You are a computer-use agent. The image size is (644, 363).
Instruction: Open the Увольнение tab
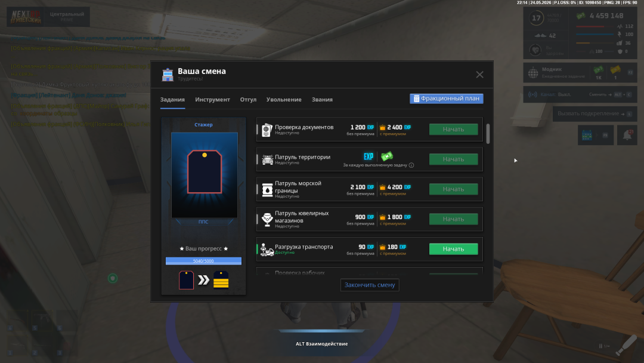click(x=284, y=100)
